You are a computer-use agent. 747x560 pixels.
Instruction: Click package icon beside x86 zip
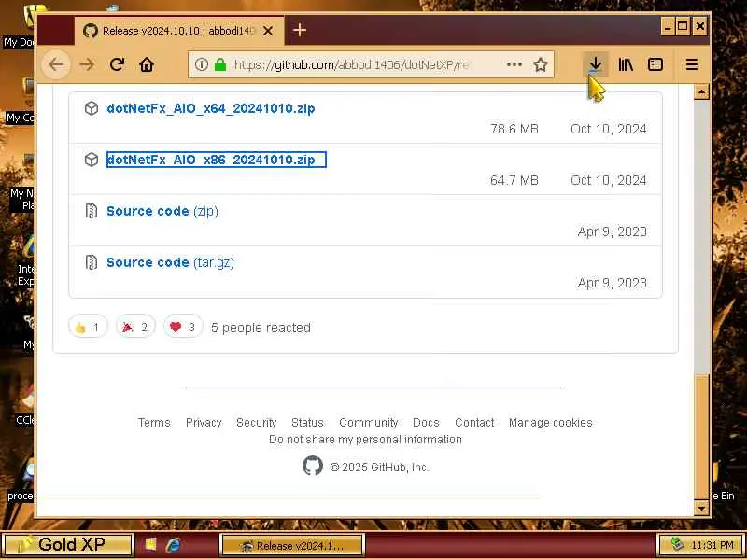91,160
